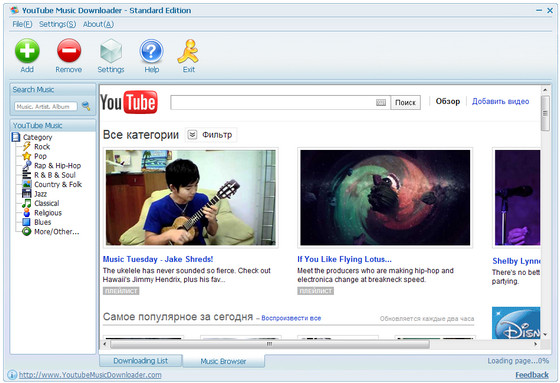
Task: Open Help with the question mark icon
Action: tap(151, 51)
